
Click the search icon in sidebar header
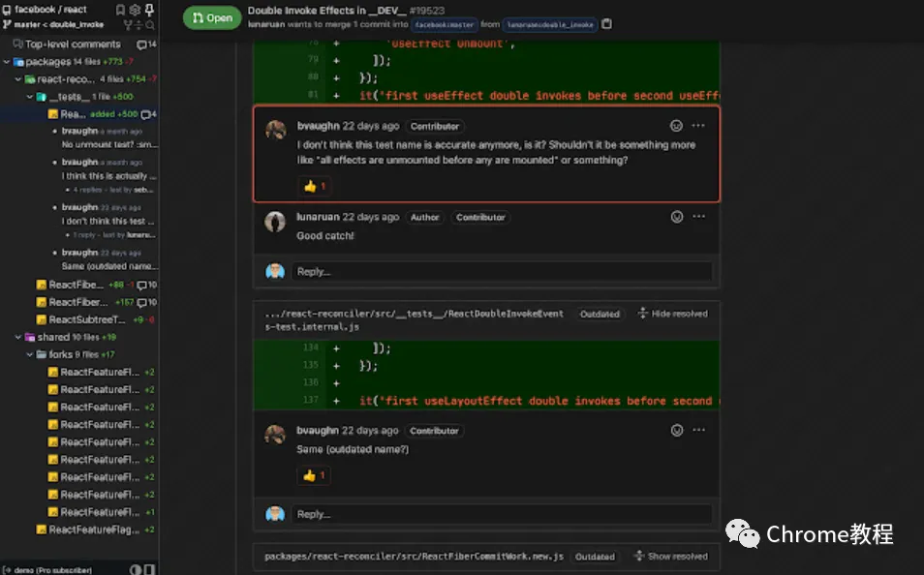click(150, 25)
